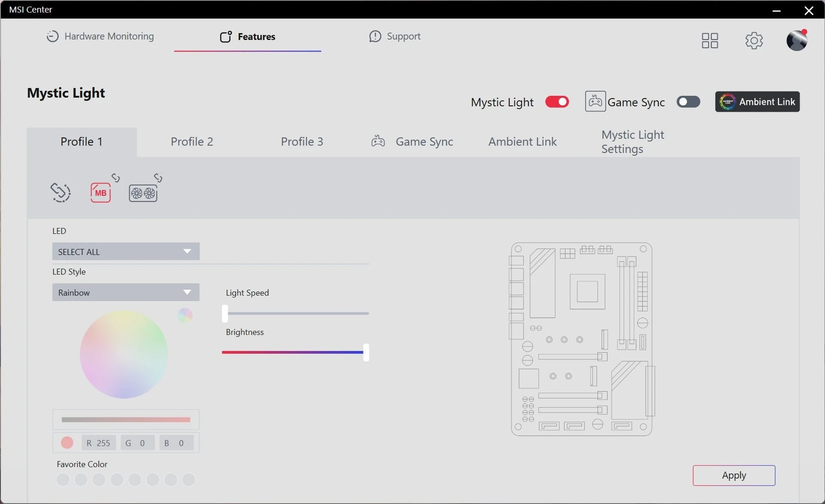The image size is (825, 504).
Task: Click the sync all devices chain icon
Action: click(x=60, y=192)
